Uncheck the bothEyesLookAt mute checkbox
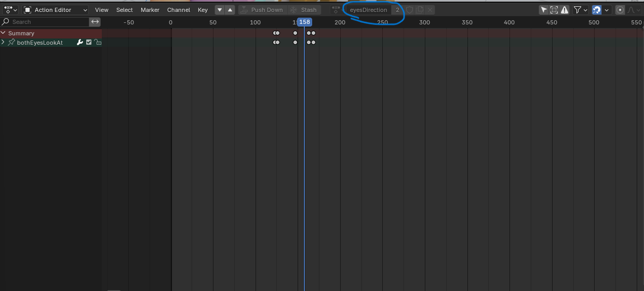644x291 pixels. coord(89,43)
